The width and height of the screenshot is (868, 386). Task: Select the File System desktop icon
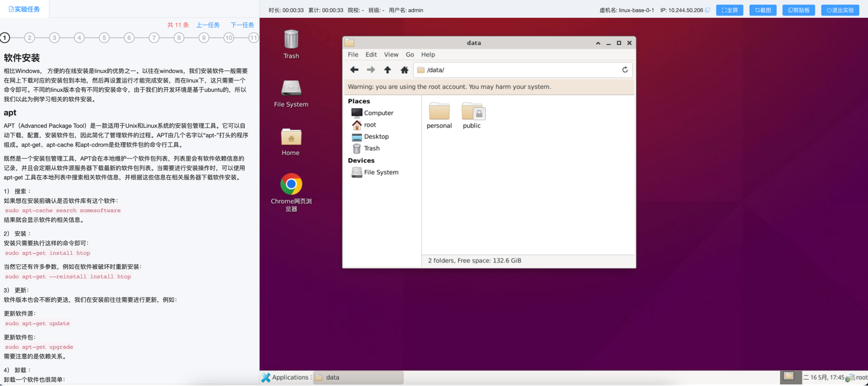pyautogui.click(x=291, y=89)
